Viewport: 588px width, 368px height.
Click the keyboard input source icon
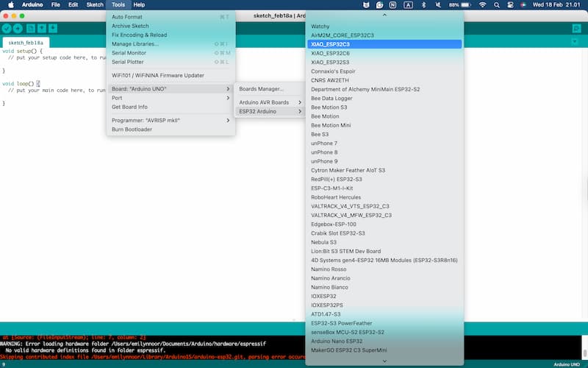(408, 5)
